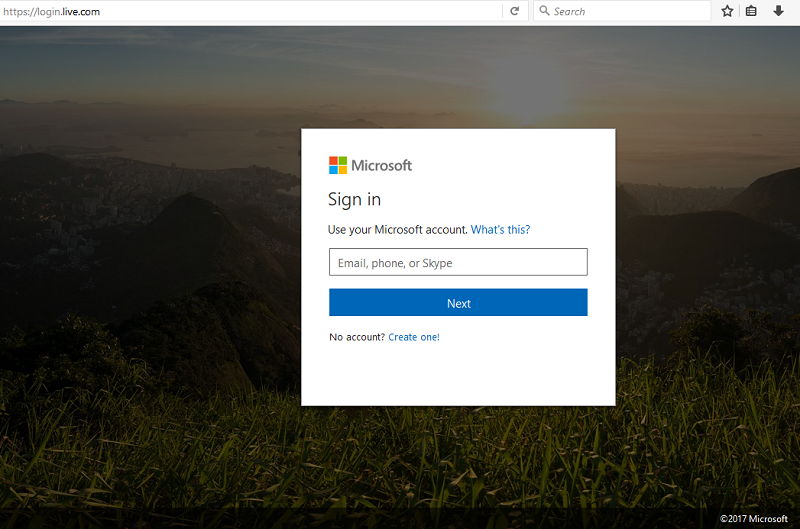Open the bookmarks list icon

coord(751,11)
